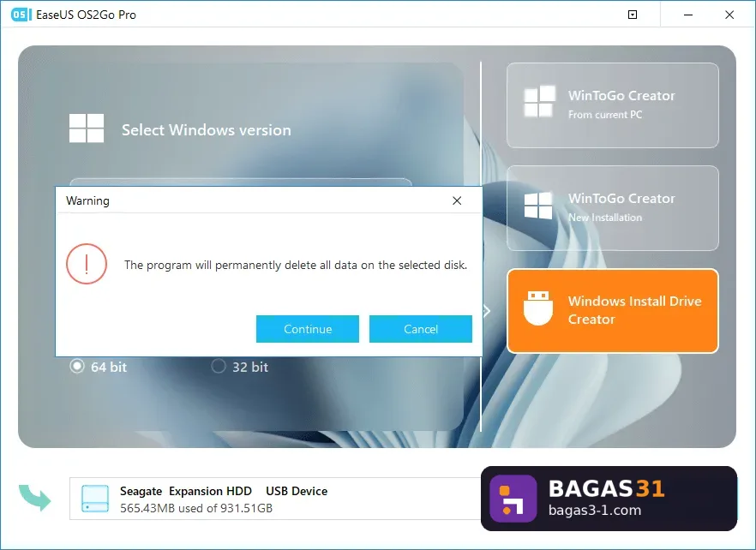Click the Windows logo beside Select Windows version
Image resolution: width=756 pixels, height=550 pixels.
click(x=87, y=129)
